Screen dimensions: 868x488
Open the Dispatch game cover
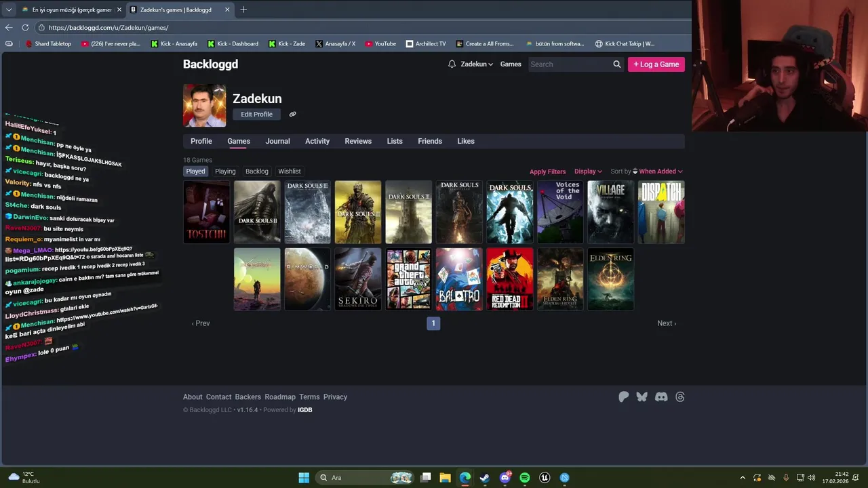661,212
